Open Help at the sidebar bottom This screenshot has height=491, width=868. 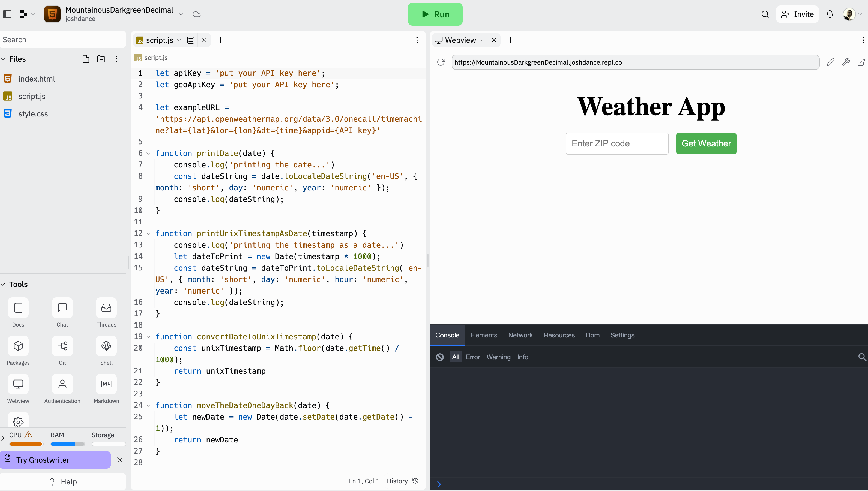63,481
